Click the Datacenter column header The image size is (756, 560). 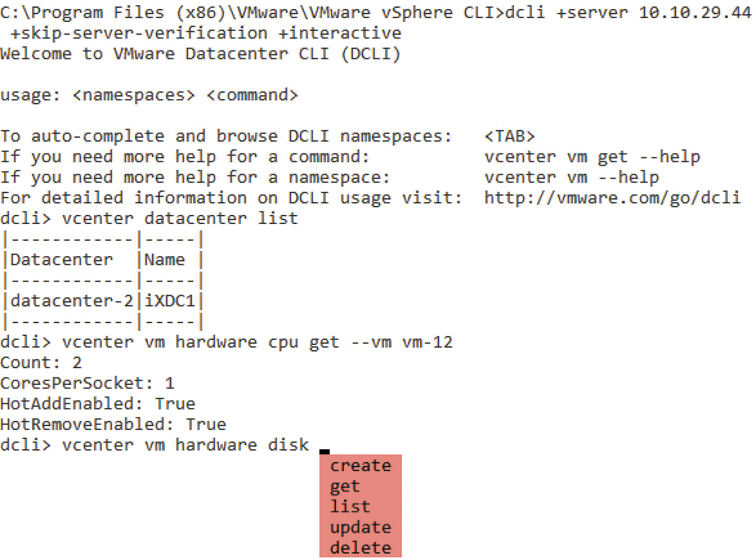pyautogui.click(x=61, y=260)
